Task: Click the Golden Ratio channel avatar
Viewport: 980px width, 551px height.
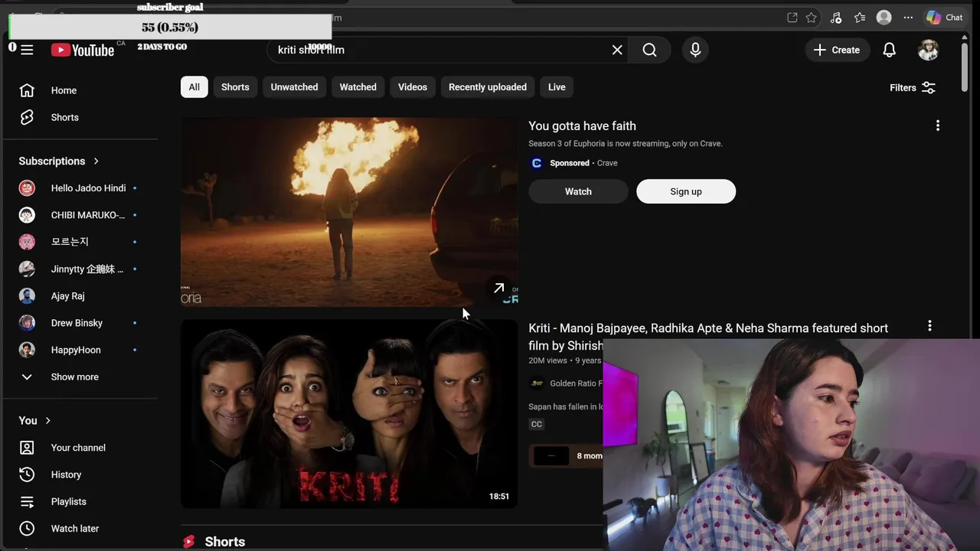Action: pos(537,383)
